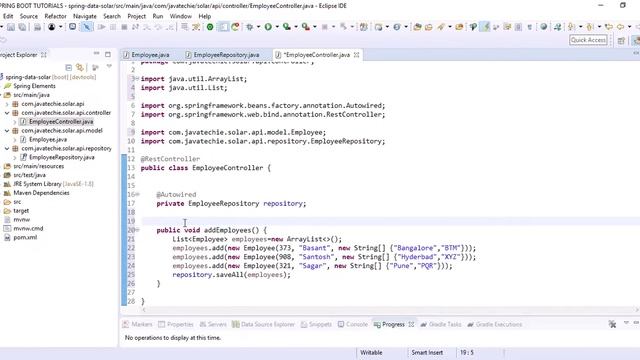The width and height of the screenshot is (640, 360).
Task: Toggle Link with Editor in Project Explorer
Action: (x=80, y=67)
